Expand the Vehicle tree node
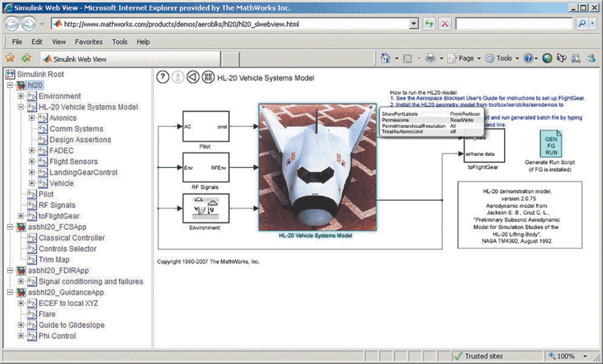Image resolution: width=603 pixels, height=364 pixels. [32, 183]
